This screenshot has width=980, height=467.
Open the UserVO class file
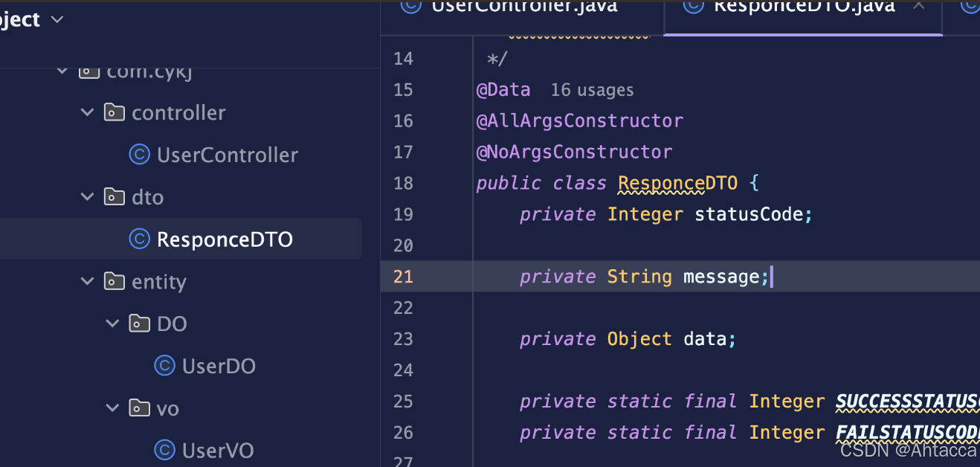(x=218, y=451)
